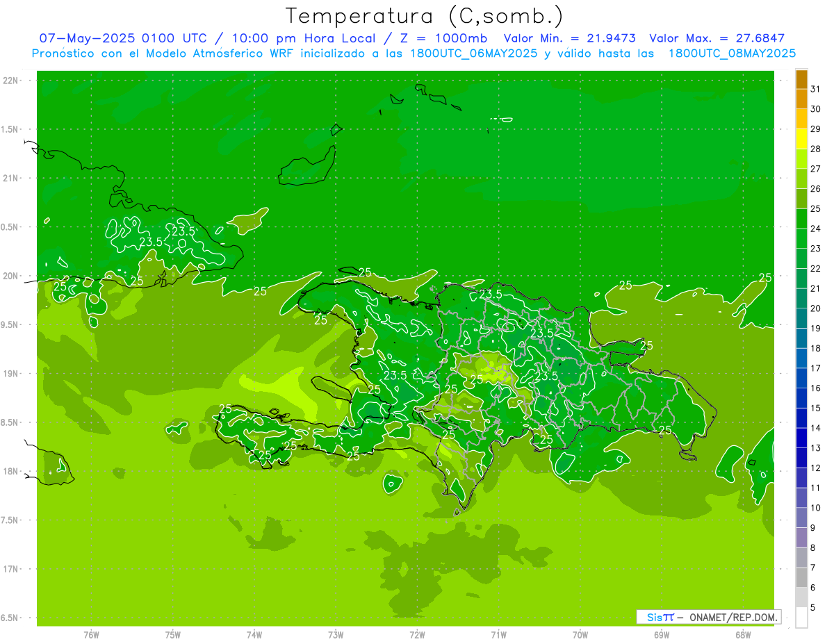Screen dimensions: 834x644
Task: Click the legend swatch between 27 and 28
Action: [801, 158]
